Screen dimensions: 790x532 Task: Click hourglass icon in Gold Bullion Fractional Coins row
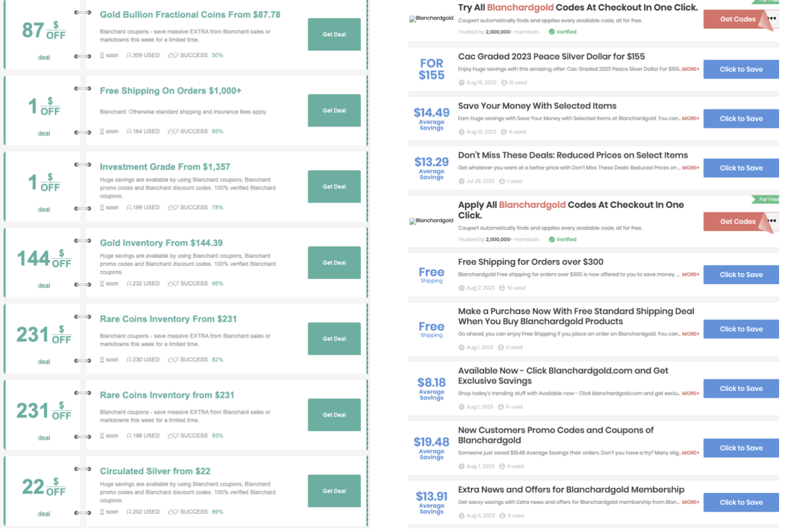[x=102, y=55]
